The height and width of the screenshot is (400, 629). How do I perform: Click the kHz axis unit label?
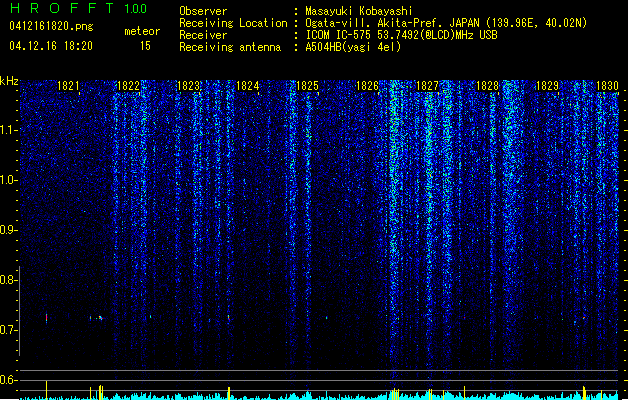click(9, 81)
